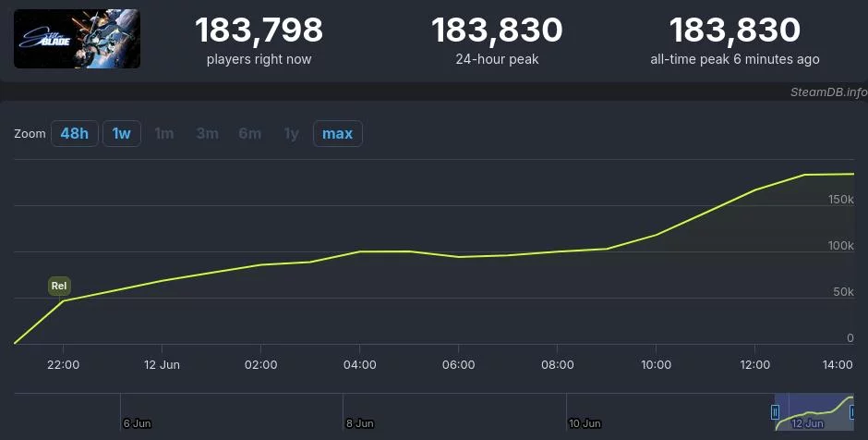Click the 06:00 x-axis label
868x440 pixels.
tap(458, 364)
